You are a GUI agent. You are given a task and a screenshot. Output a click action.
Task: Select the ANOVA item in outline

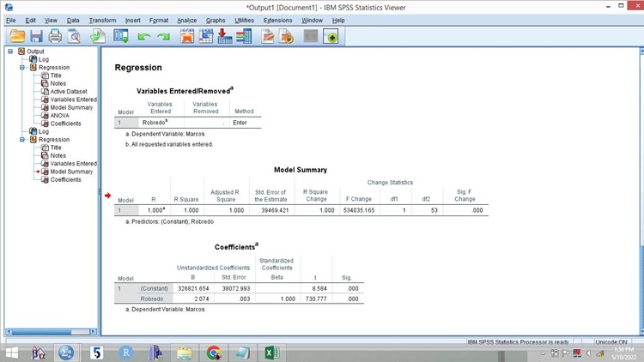point(59,115)
